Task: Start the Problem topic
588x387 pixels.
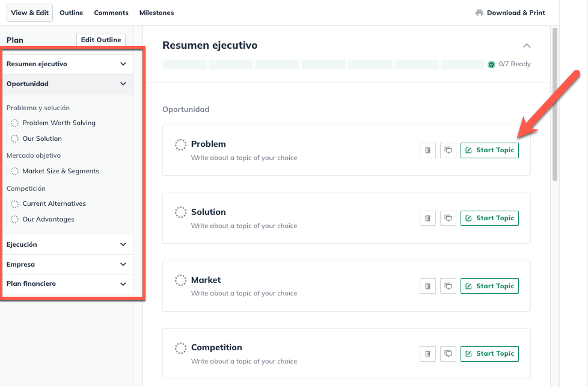Action: click(489, 150)
